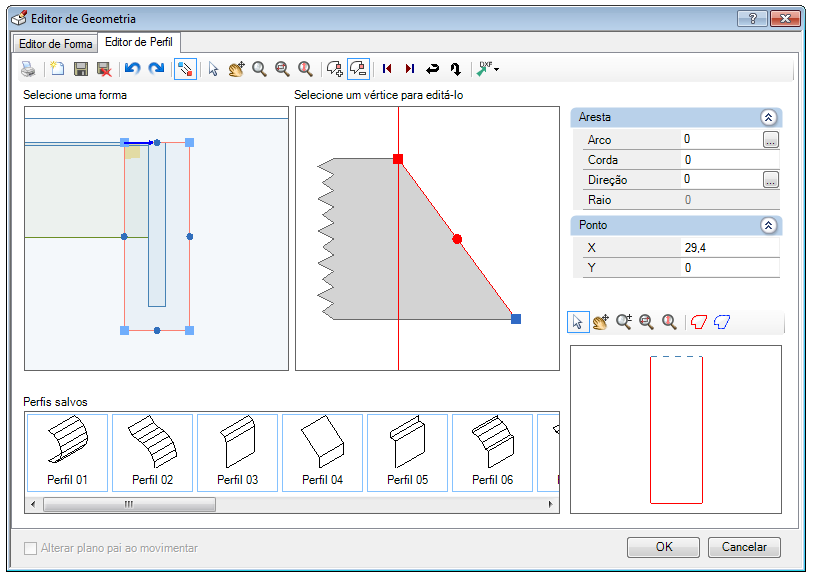Screen dimensions: 819x577
Task: Click the Corda value field
Action: click(x=730, y=160)
